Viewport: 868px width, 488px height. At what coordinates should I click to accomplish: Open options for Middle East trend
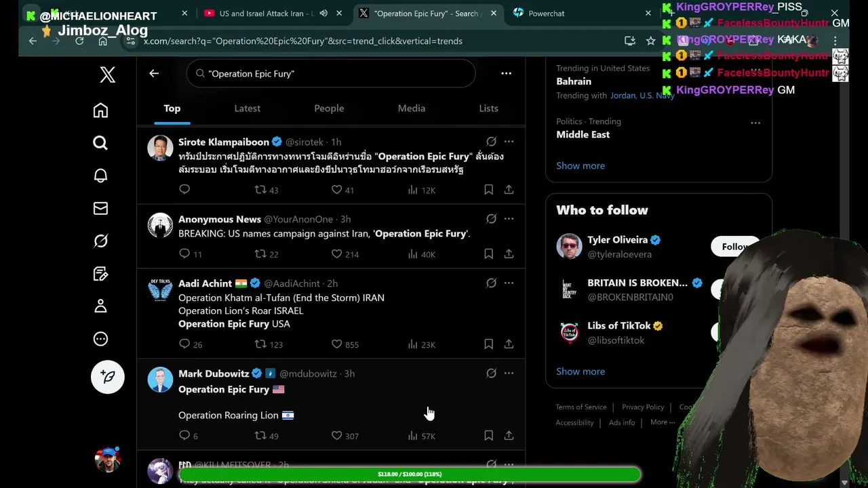755,123
